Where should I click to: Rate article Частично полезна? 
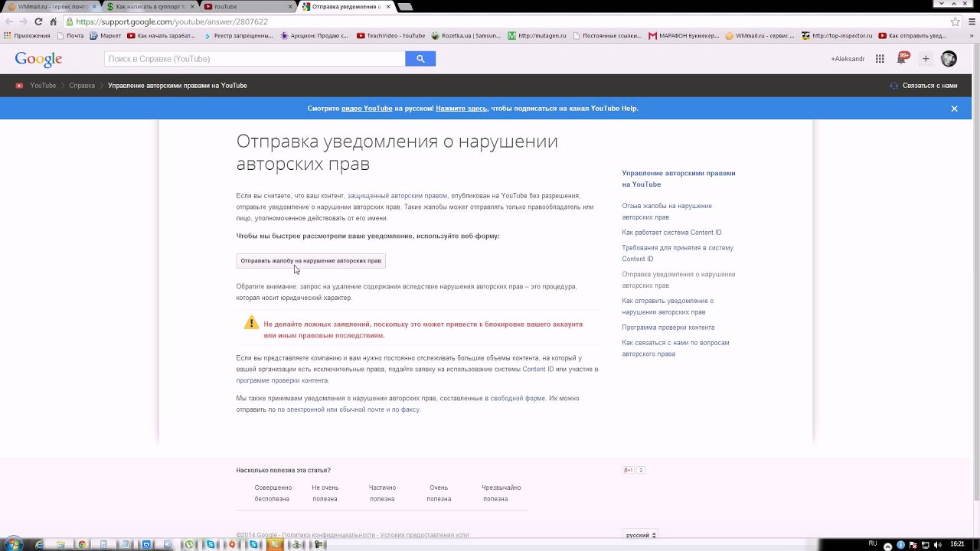point(382,494)
